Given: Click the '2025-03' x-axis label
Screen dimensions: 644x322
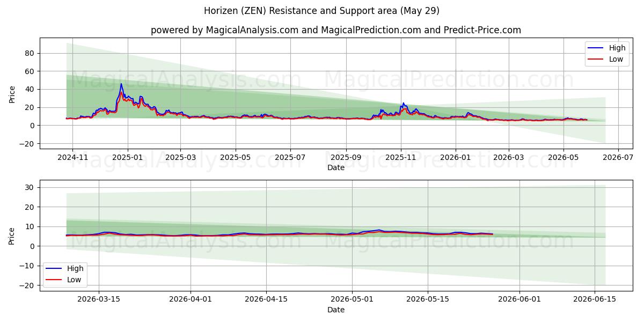Looking at the screenshot, I should pos(180,158).
